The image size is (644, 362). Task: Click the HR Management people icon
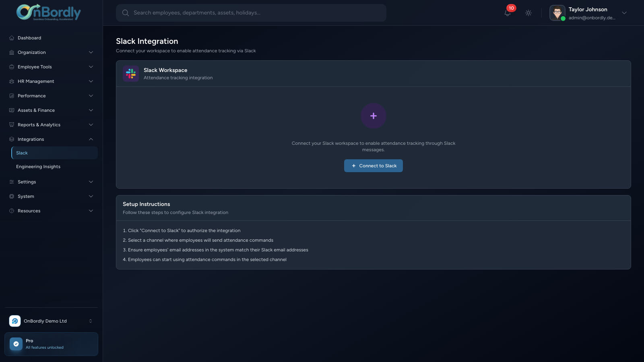12,81
